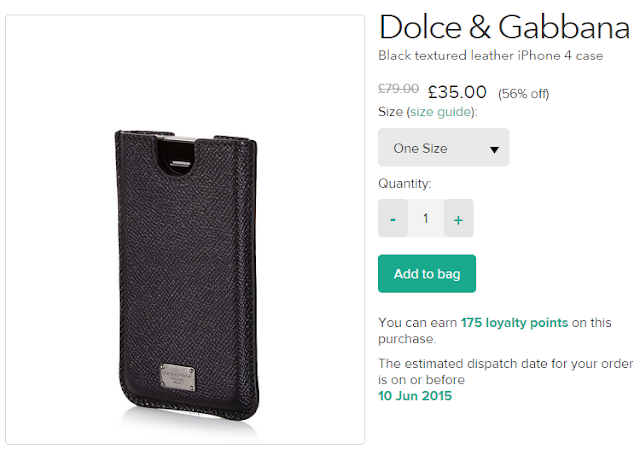Screen dimensions: 640x461
Task: Click the iPhone 4 case description text
Action: pyautogui.click(x=491, y=56)
